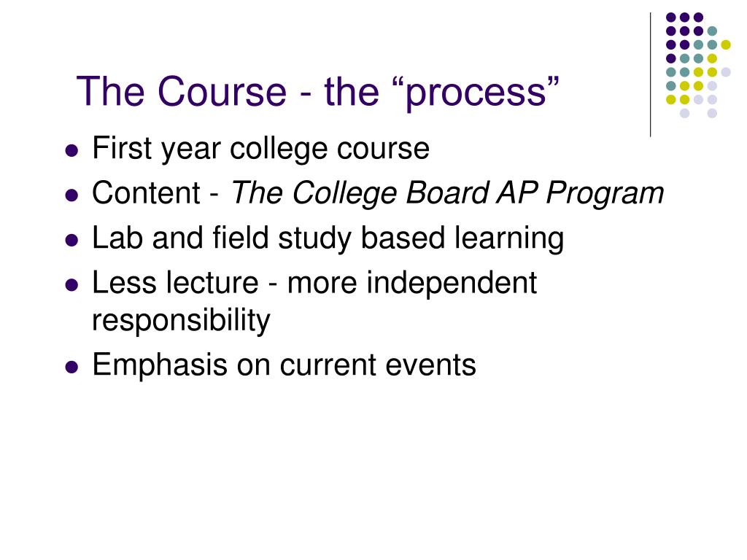Click the bullet dot before "Lab and field"
This screenshot has width=747, height=560.
coord(71,241)
